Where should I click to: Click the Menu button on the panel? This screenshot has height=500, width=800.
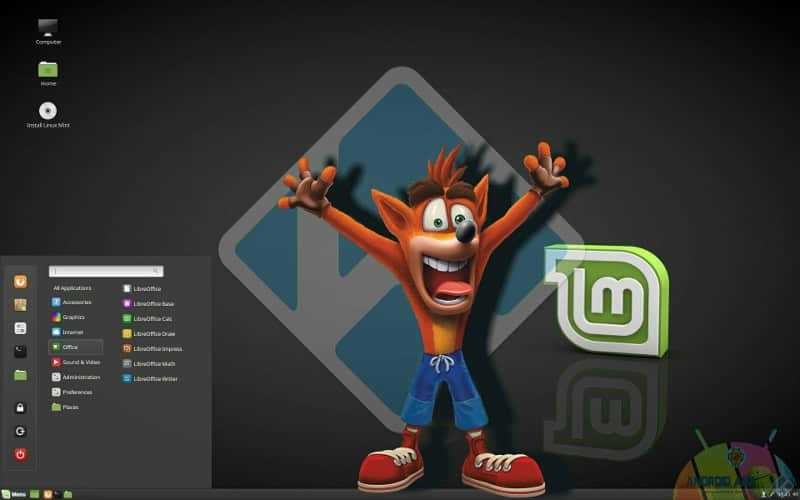(x=14, y=494)
